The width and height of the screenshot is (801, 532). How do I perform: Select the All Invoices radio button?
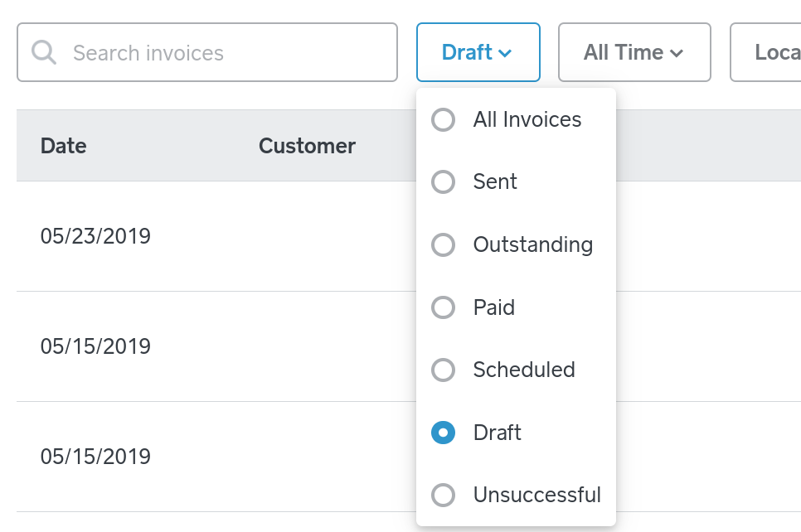444,120
